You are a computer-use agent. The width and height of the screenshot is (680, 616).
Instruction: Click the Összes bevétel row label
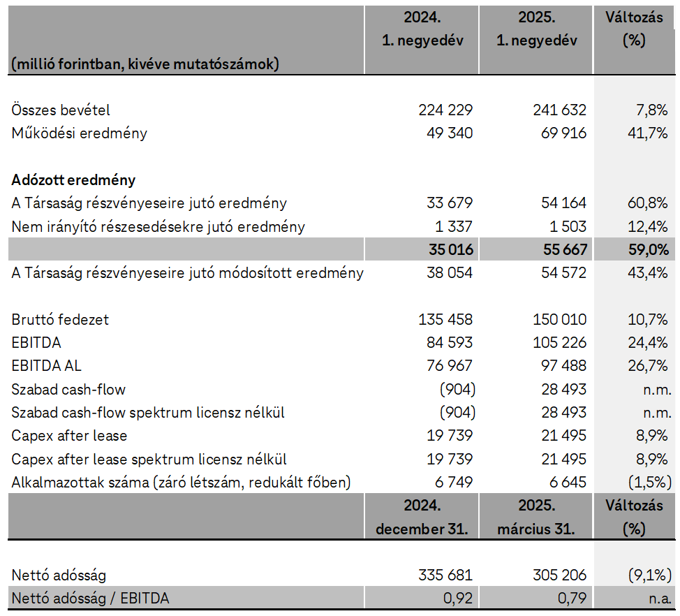coord(61,110)
